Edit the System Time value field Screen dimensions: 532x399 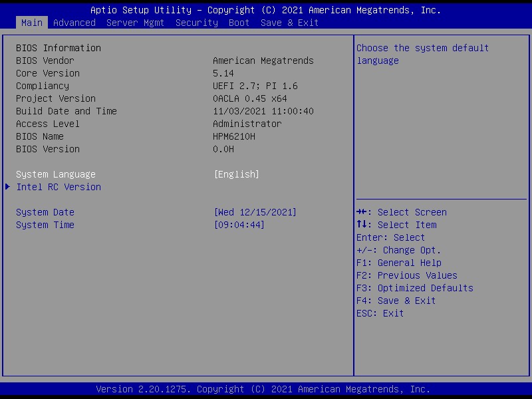(x=239, y=225)
